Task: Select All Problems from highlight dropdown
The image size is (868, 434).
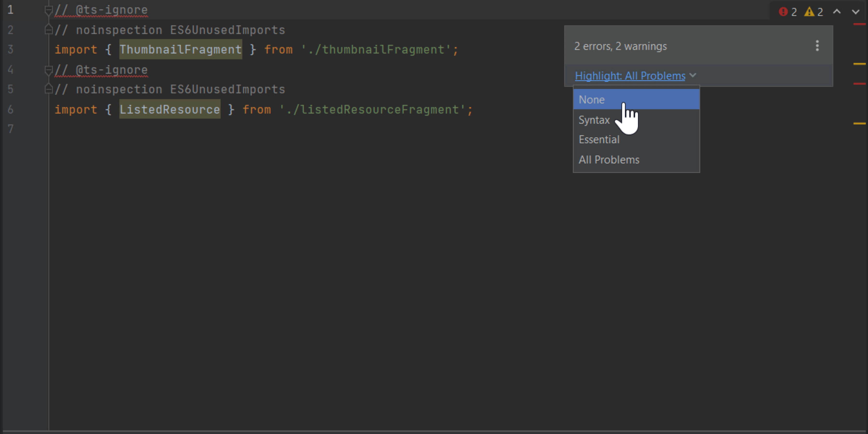Action: (609, 159)
